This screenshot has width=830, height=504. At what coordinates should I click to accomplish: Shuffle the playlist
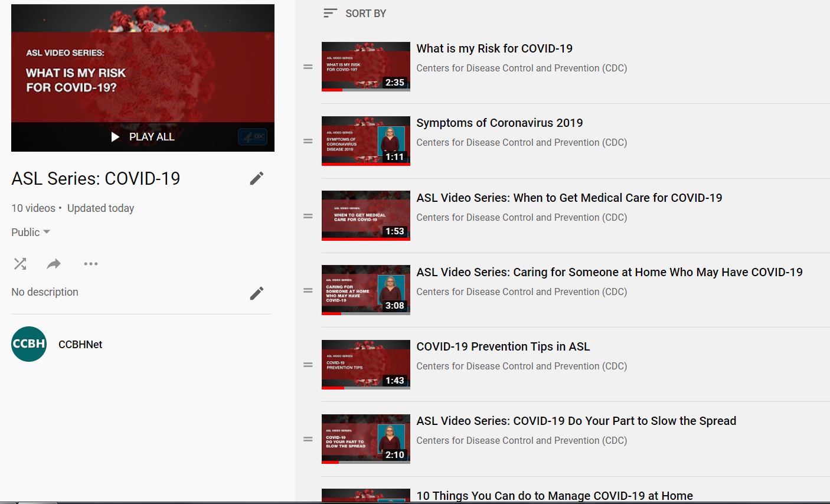coord(20,264)
